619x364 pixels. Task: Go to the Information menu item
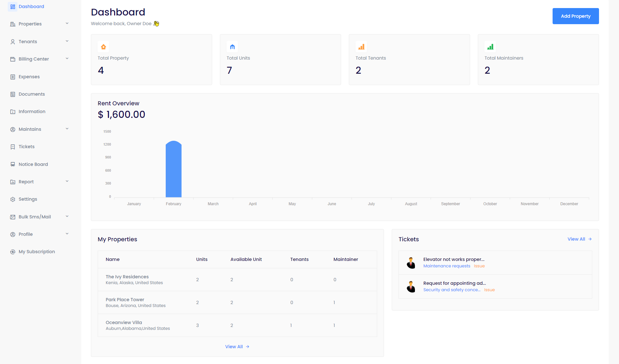point(32,111)
